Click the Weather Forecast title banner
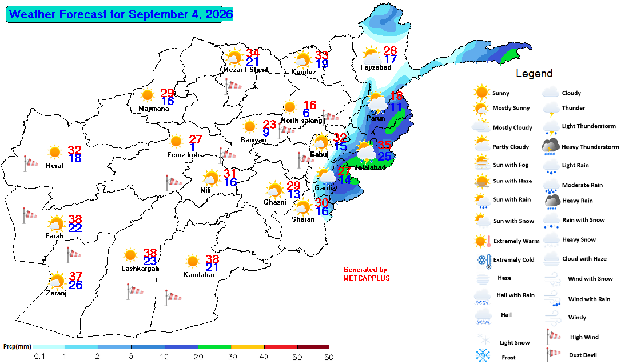Screen dimensions: 629x364 (120, 14)
